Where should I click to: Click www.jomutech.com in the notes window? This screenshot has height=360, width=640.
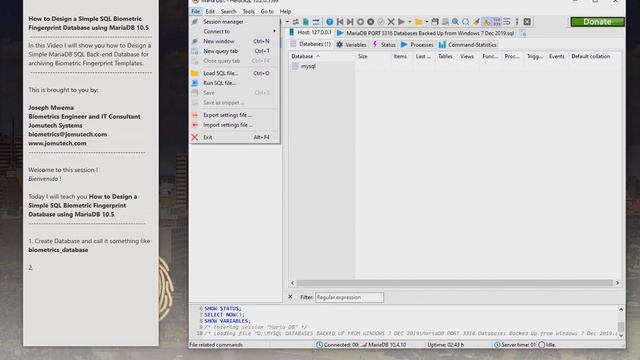(x=57, y=143)
